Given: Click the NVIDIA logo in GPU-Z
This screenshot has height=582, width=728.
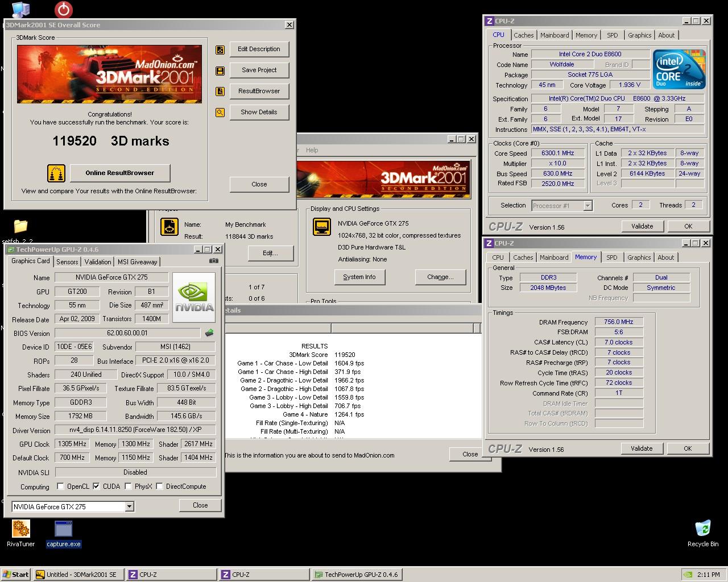Looking at the screenshot, I should pos(195,298).
